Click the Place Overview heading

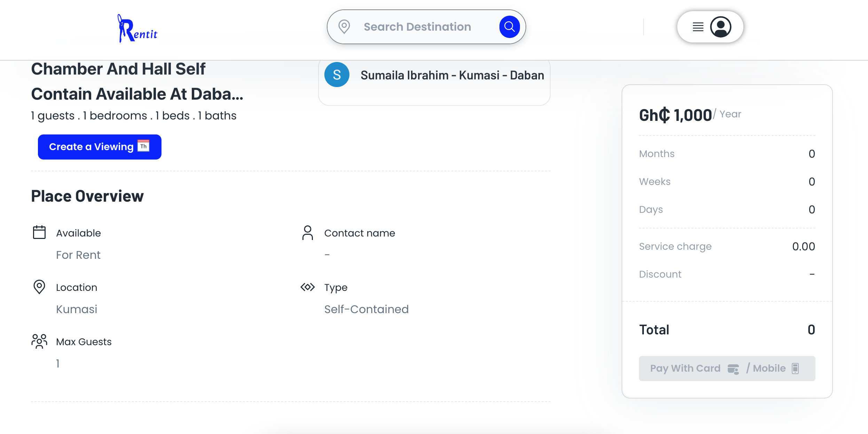pos(87,196)
